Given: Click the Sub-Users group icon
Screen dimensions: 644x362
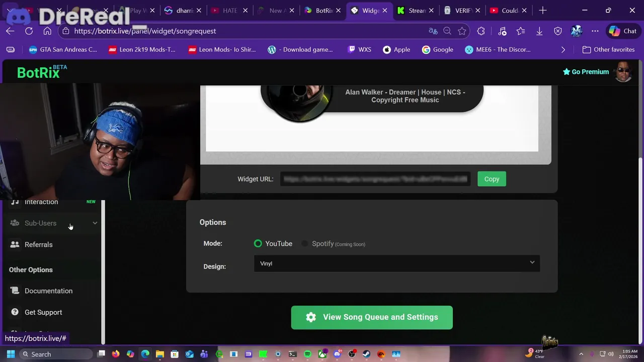Looking at the screenshot, I should click(15, 223).
